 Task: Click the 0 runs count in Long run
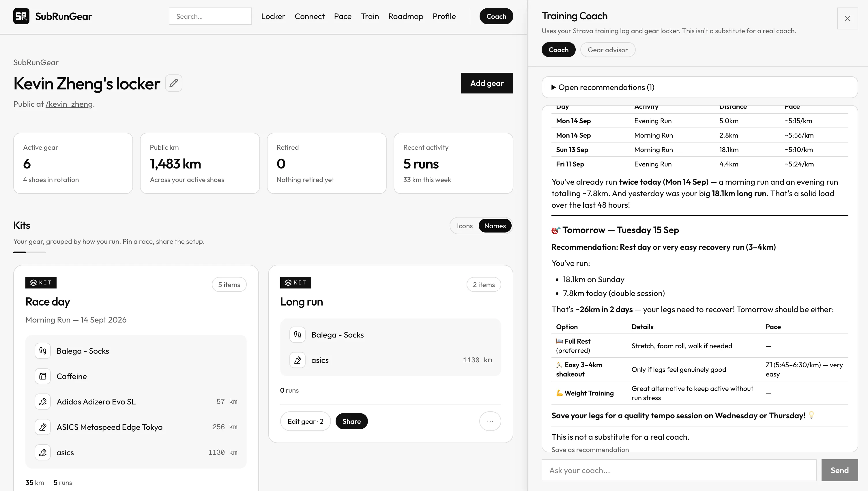point(289,390)
